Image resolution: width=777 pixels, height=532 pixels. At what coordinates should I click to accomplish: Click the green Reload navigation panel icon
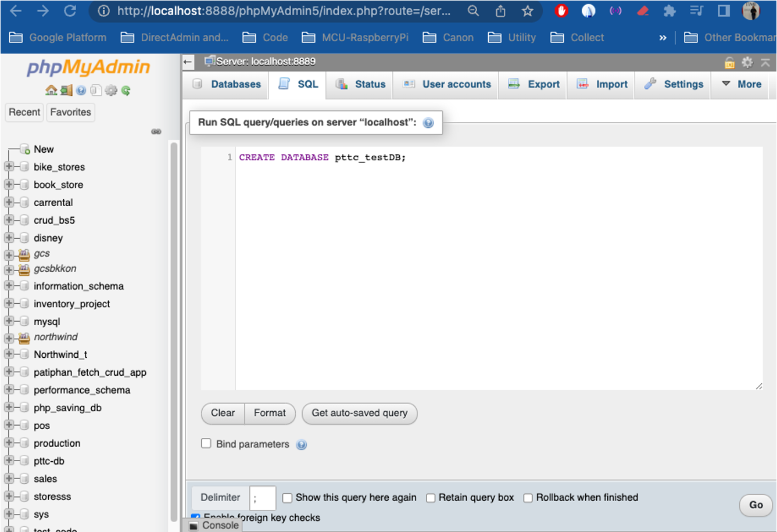(126, 91)
